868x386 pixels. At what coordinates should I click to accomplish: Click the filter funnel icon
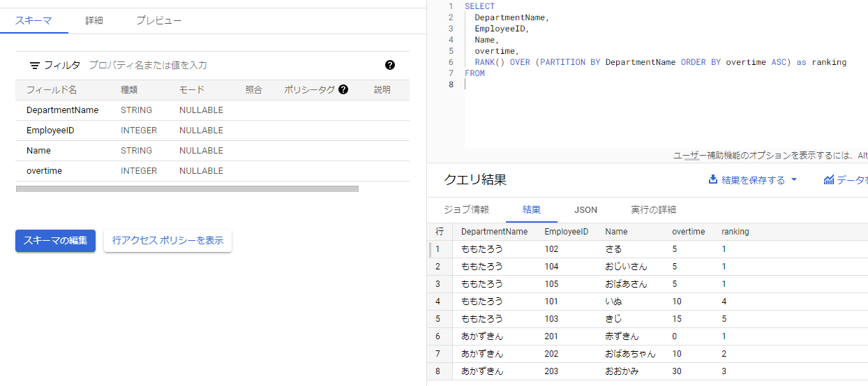tap(35, 65)
